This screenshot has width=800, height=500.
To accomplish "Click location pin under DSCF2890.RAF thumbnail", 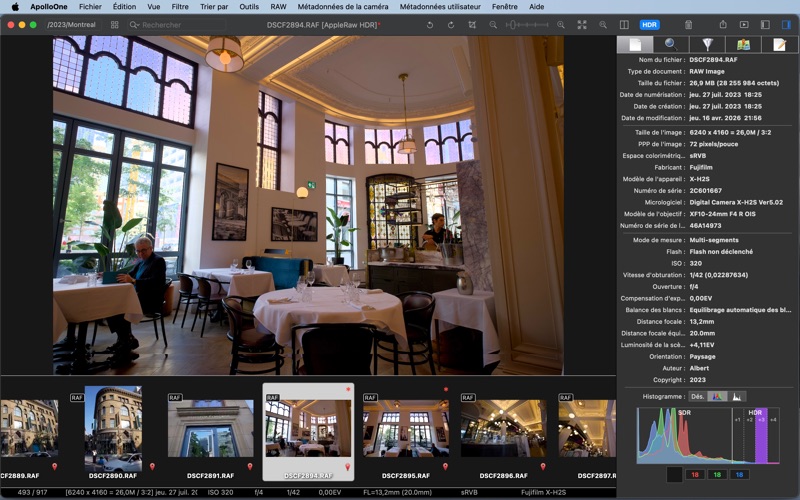I will (152, 466).
